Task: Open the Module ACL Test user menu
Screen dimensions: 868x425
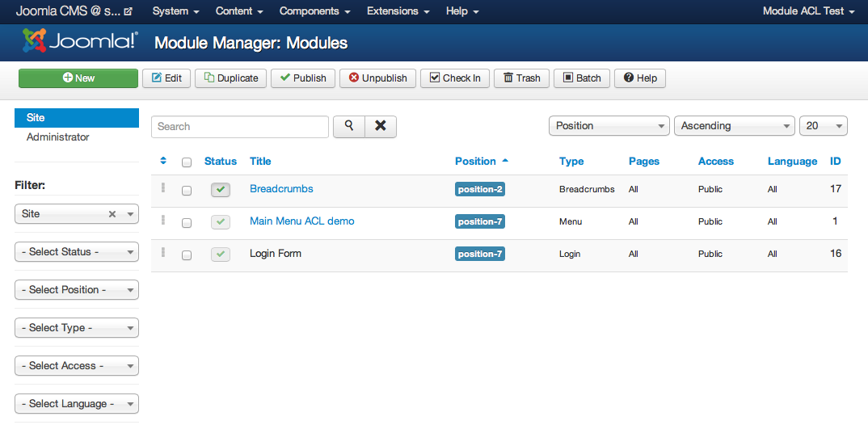Action: click(809, 11)
